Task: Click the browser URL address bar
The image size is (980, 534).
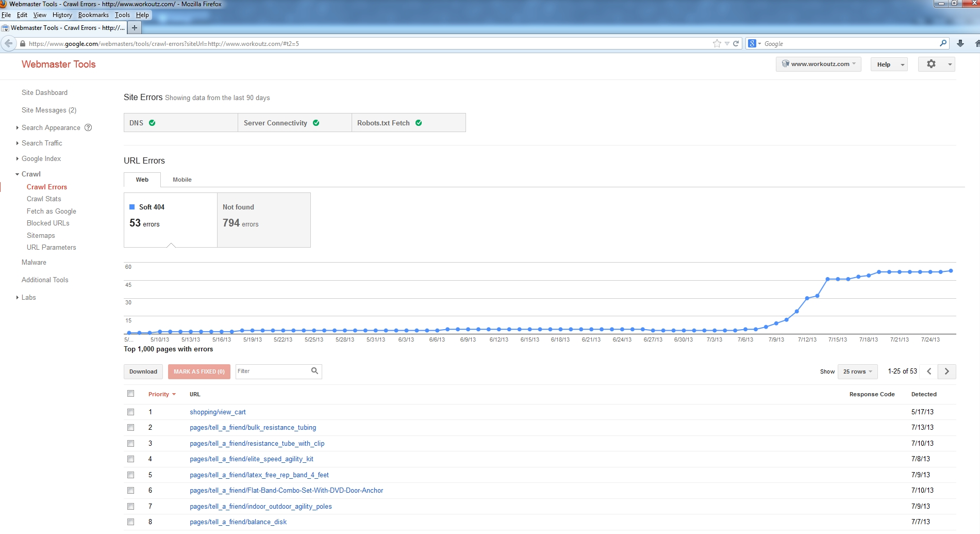Action: coord(365,44)
